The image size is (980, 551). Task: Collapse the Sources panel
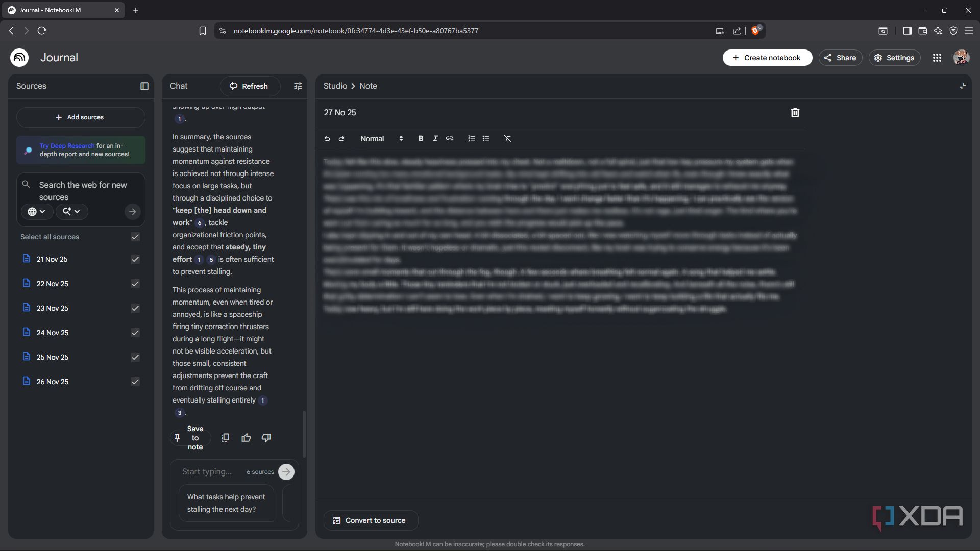tap(144, 86)
